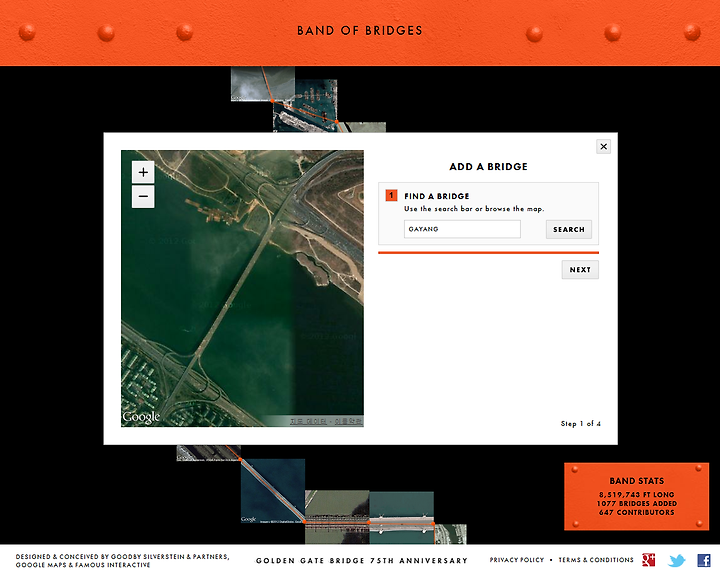Select the step 1 number badge
This screenshot has width=720, height=576.
[391, 195]
